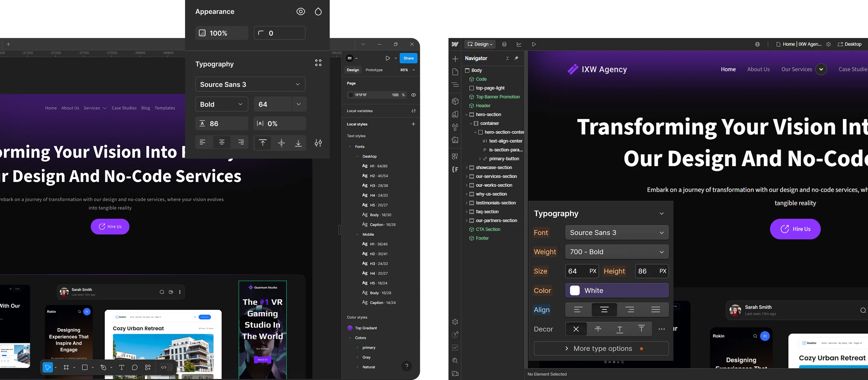Collapse the Mobile text styles group

(x=357, y=234)
